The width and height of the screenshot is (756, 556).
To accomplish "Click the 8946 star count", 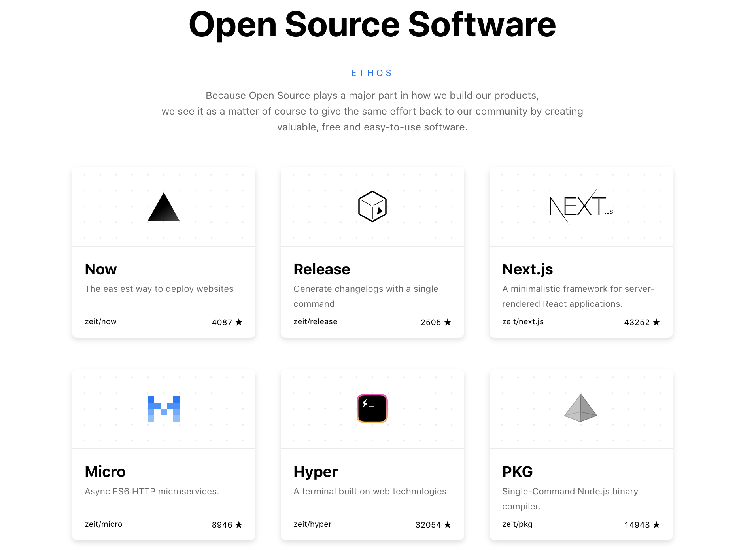I will tap(222, 525).
